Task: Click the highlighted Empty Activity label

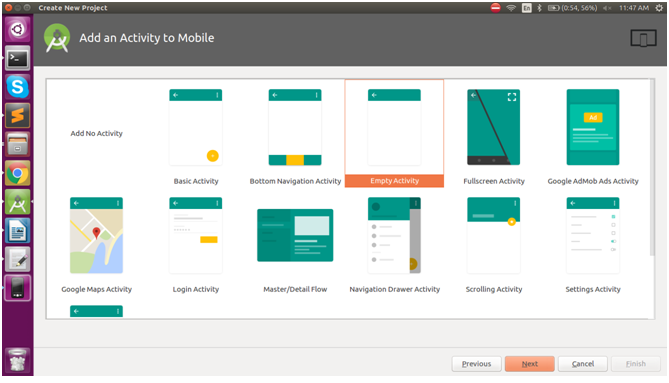Action: click(394, 181)
